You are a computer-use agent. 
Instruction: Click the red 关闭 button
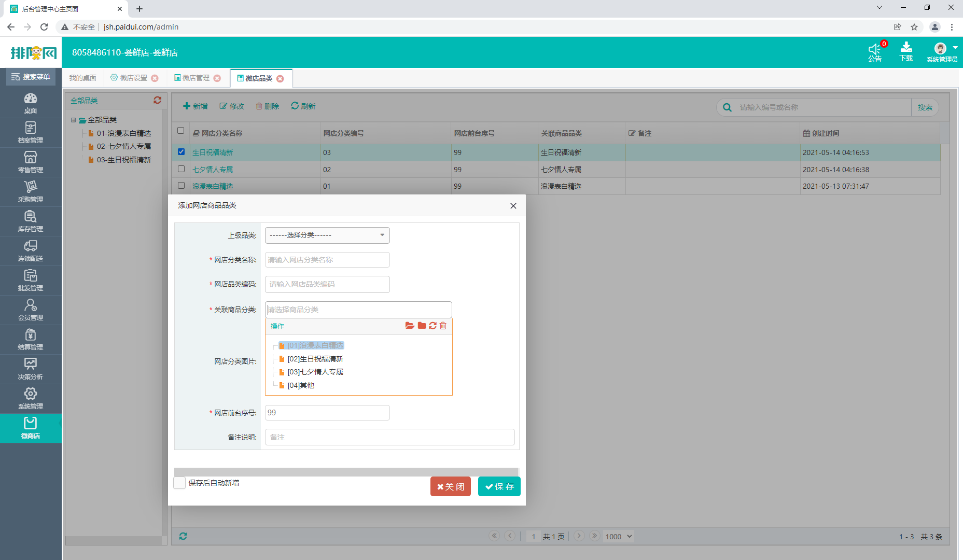coord(451,486)
